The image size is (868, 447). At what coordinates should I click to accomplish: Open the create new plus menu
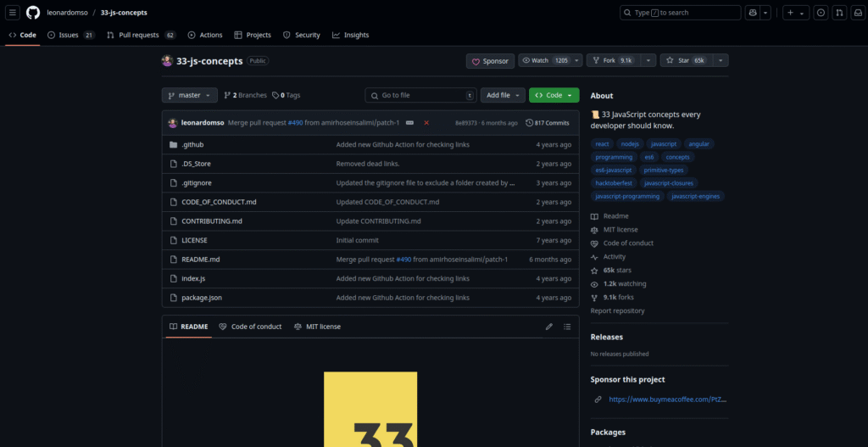pos(796,13)
